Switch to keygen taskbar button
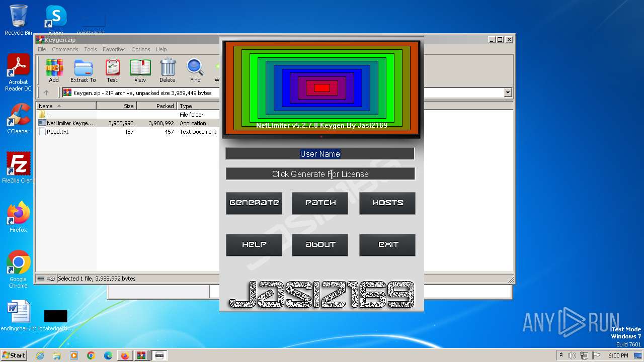The image size is (644, 362). [159, 355]
